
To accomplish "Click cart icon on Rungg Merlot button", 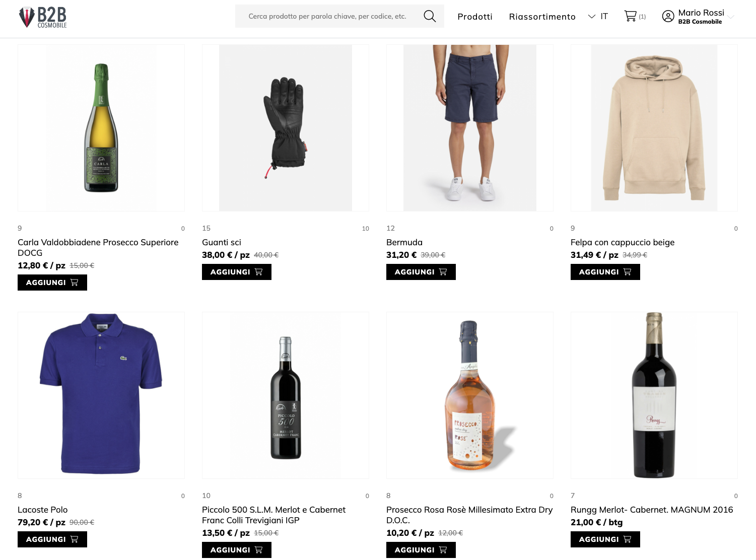I will point(628,539).
